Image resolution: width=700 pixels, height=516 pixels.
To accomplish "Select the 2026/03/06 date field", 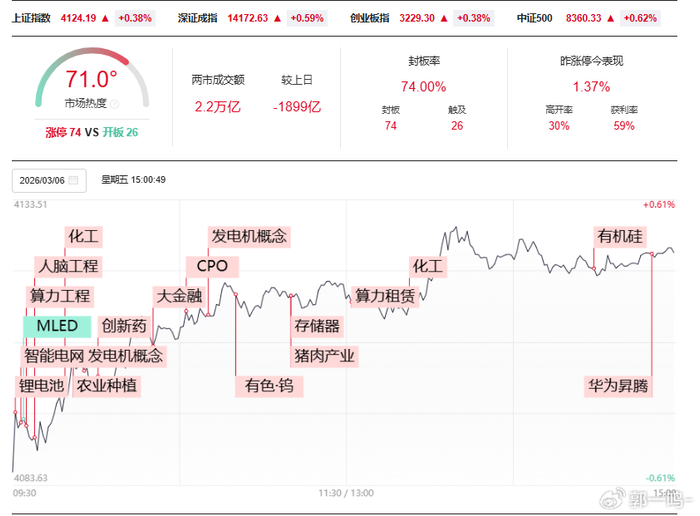I will point(49,180).
